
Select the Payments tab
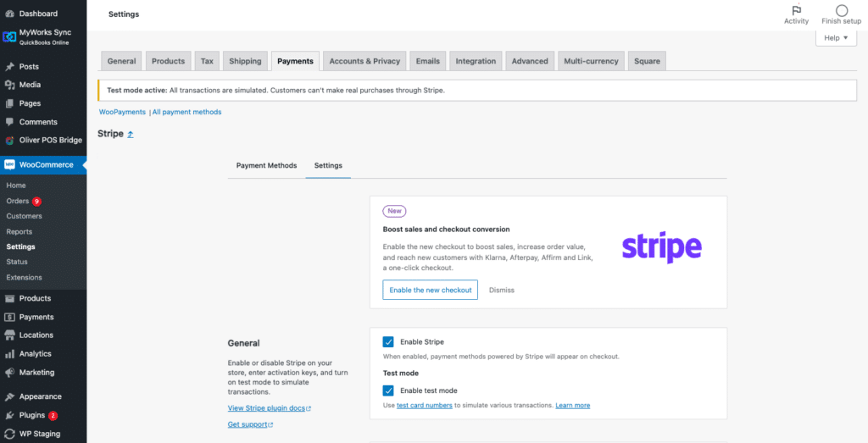tap(295, 61)
